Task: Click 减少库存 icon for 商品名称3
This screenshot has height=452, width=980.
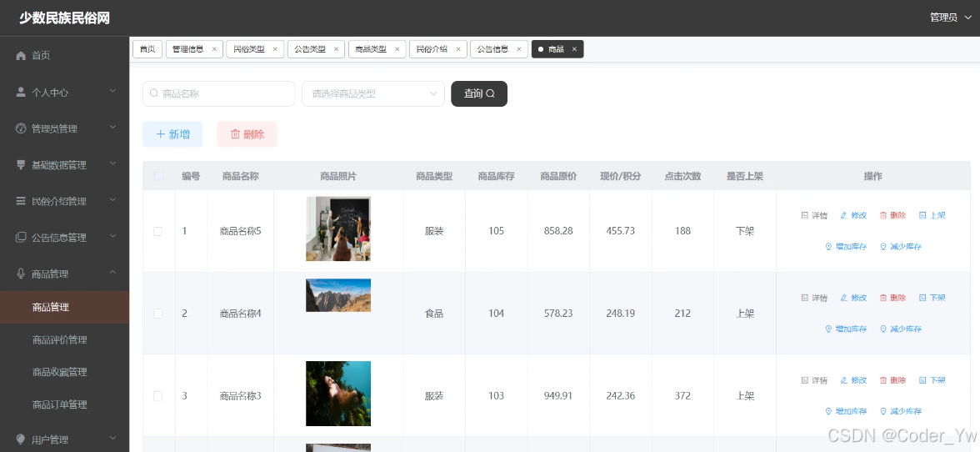Action: click(883, 411)
